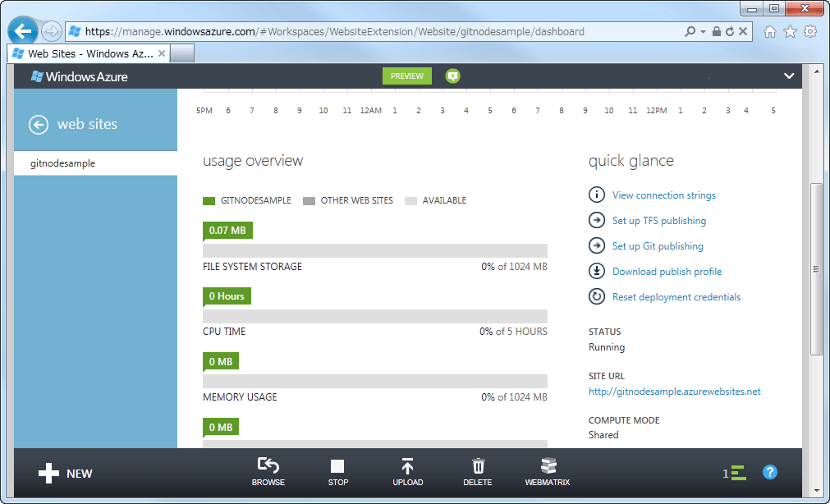The image size is (830, 504).
Task: Open help with the blue question mark
Action: tap(770, 472)
